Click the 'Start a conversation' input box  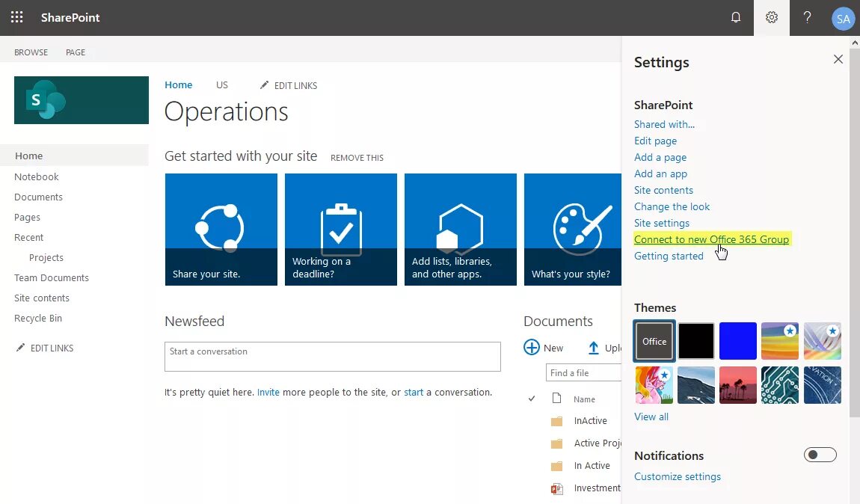tap(332, 357)
